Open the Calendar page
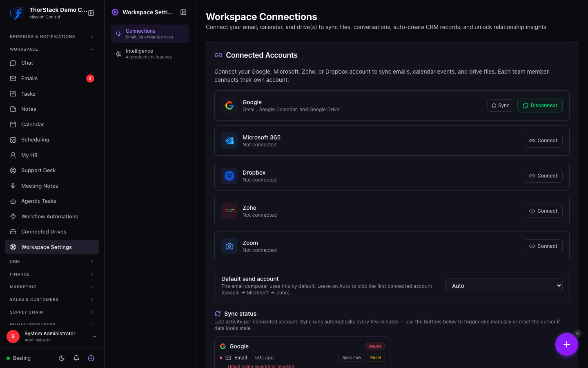 point(52,124)
